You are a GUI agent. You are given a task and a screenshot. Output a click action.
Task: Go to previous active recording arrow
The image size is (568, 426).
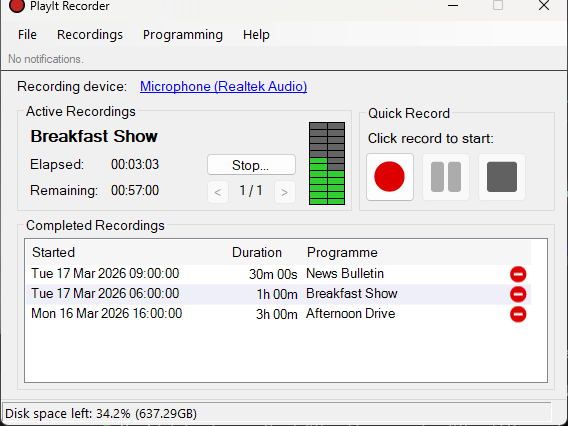(218, 192)
